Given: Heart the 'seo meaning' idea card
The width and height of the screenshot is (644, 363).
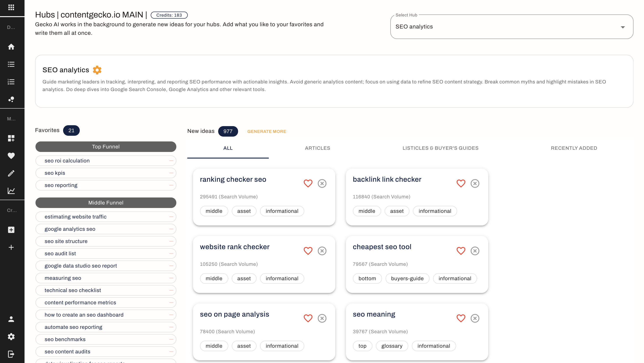Looking at the screenshot, I should [460, 318].
